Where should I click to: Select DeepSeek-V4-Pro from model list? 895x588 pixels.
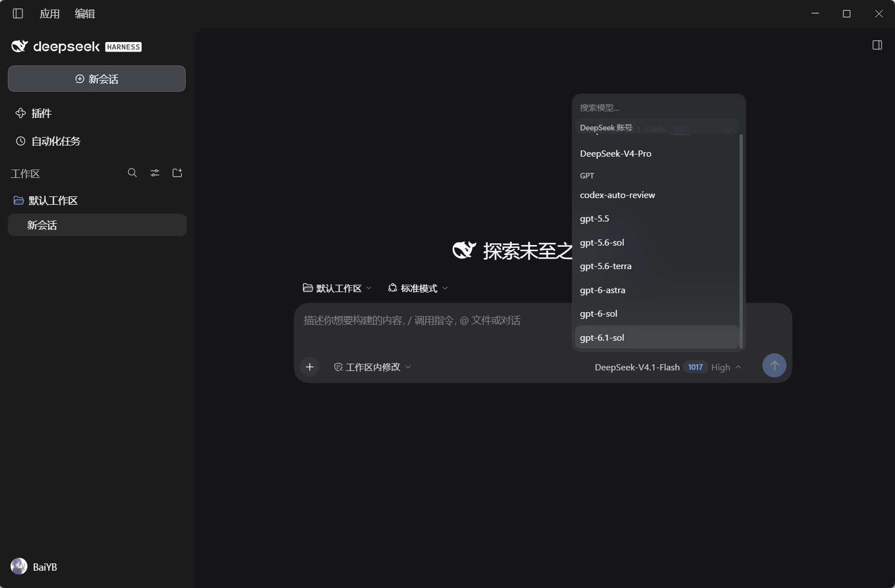657,153
